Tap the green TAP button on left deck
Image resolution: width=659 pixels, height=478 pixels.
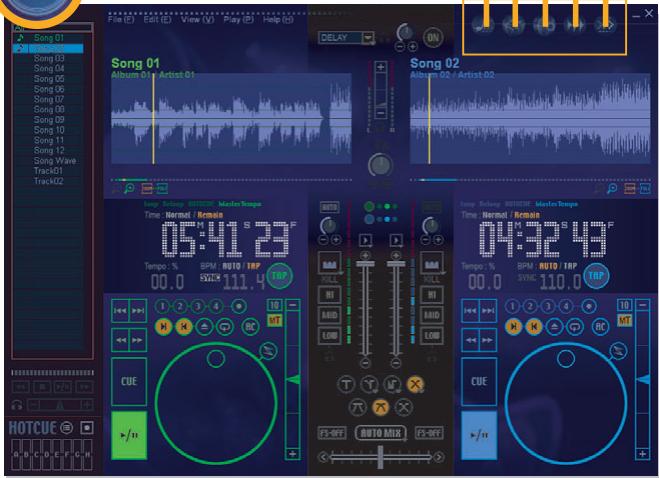tap(279, 276)
